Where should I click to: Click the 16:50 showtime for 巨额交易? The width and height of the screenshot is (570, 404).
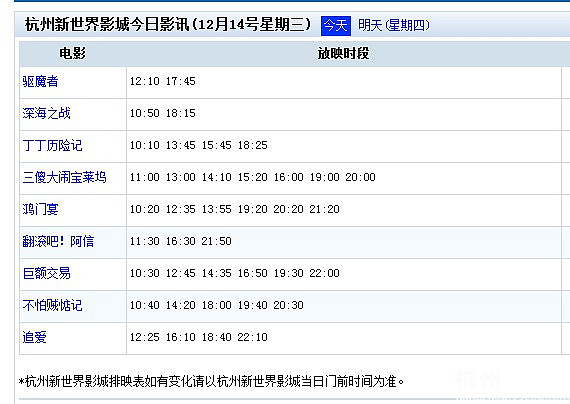coord(253,273)
